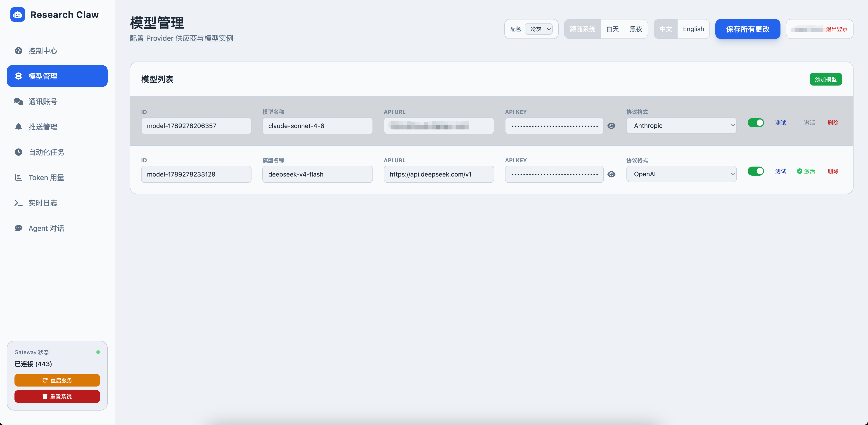Disable the claude-sonnet-4-6 model toggle
Screen dimensions: 868x425
[x=755, y=123]
